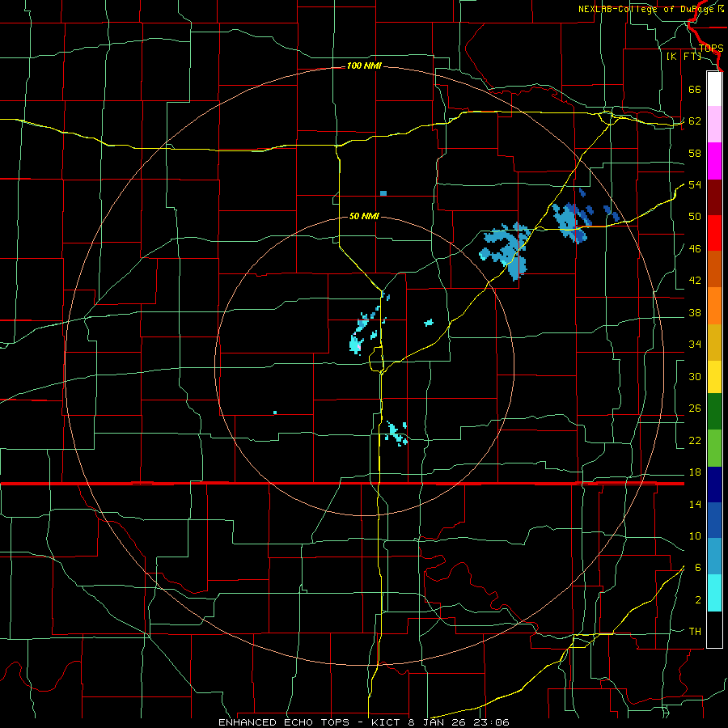Click the lone blue echo pixel near the 50 NMI label
The image size is (728, 728).
click(383, 193)
